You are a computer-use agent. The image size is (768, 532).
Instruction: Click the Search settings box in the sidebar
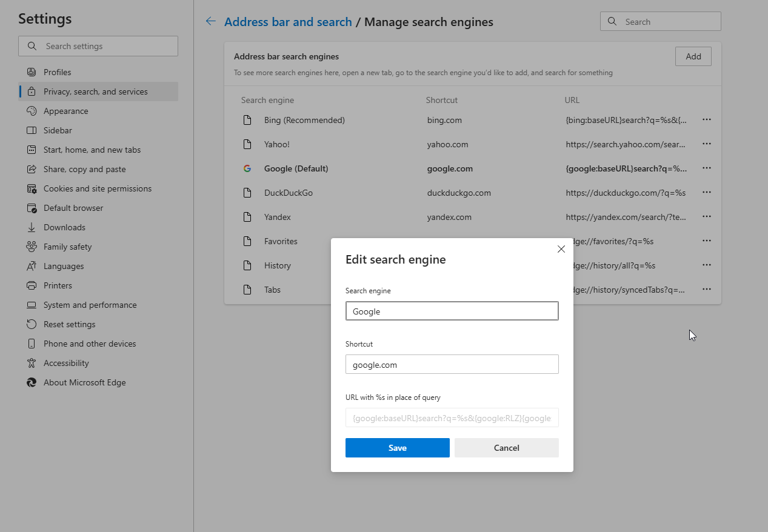98,46
